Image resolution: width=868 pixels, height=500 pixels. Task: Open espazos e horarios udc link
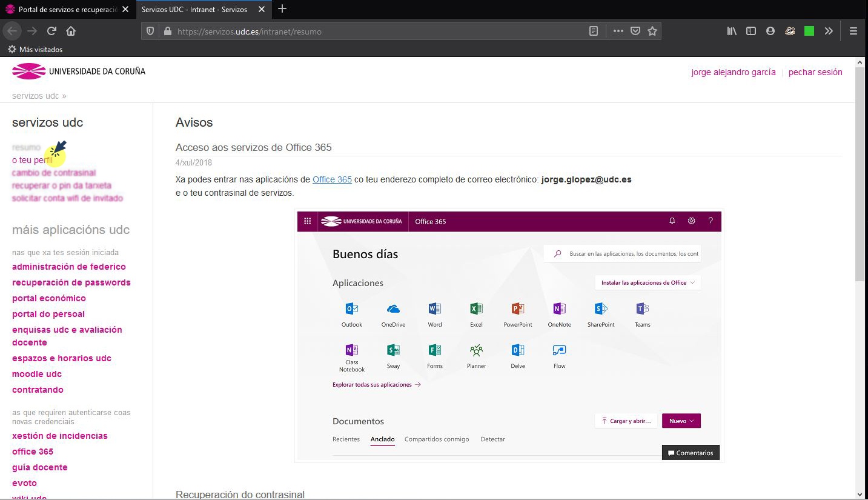coord(62,358)
